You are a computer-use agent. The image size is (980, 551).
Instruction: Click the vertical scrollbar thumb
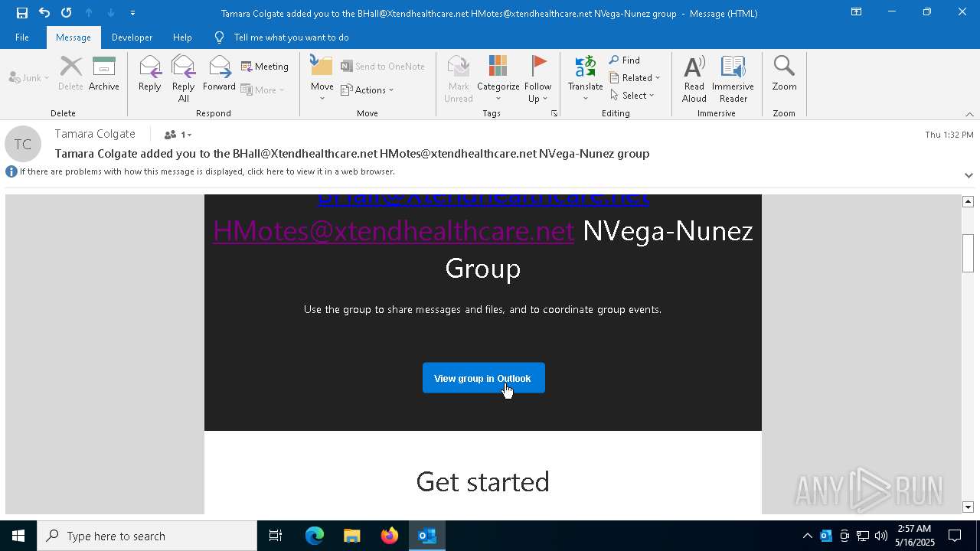pyautogui.click(x=968, y=253)
